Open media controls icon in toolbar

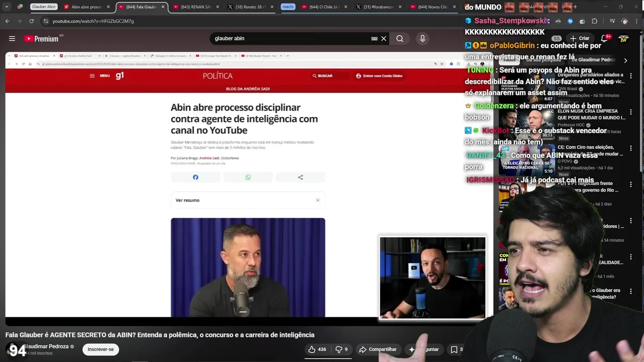pyautogui.click(x=612, y=21)
